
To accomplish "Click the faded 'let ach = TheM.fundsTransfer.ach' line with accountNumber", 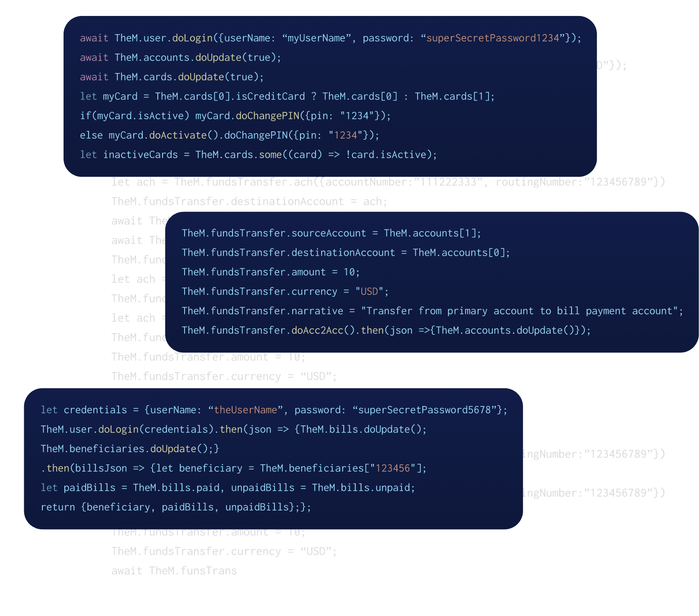I will [388, 182].
